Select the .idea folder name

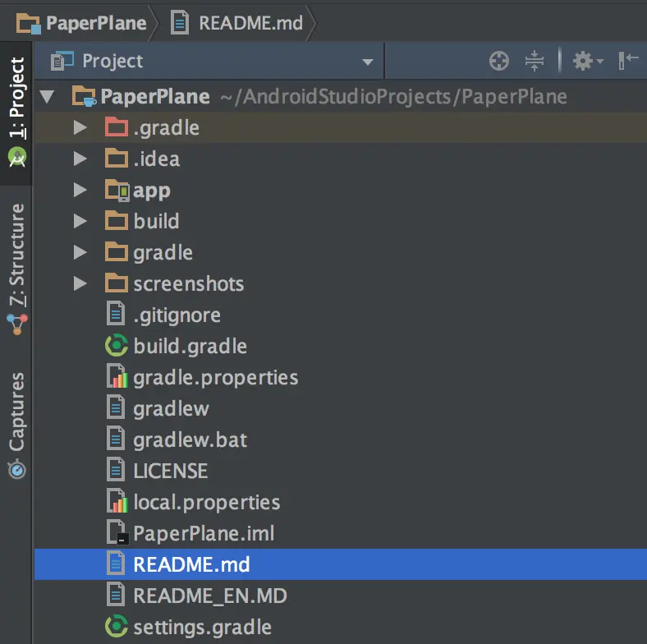coord(156,159)
